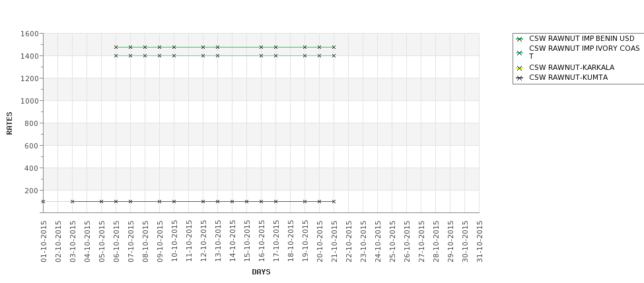Select Benin USD data point on 13-10-2015

click(x=218, y=47)
